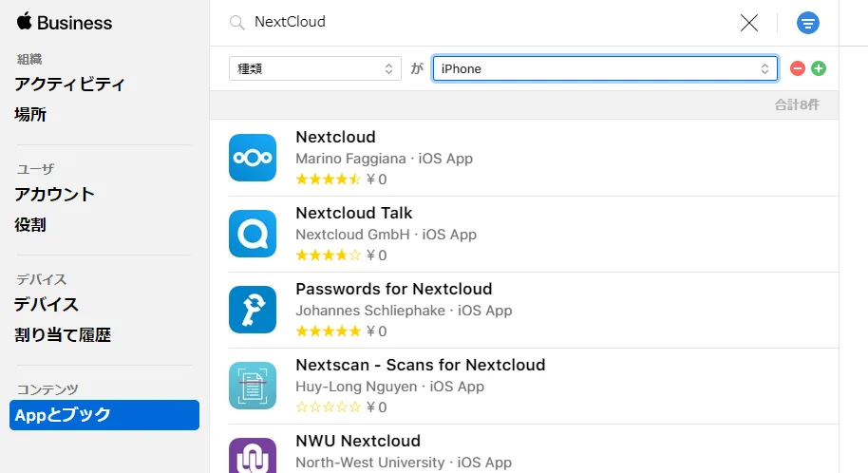
Task: Add filter rule with green plus button
Action: [819, 68]
